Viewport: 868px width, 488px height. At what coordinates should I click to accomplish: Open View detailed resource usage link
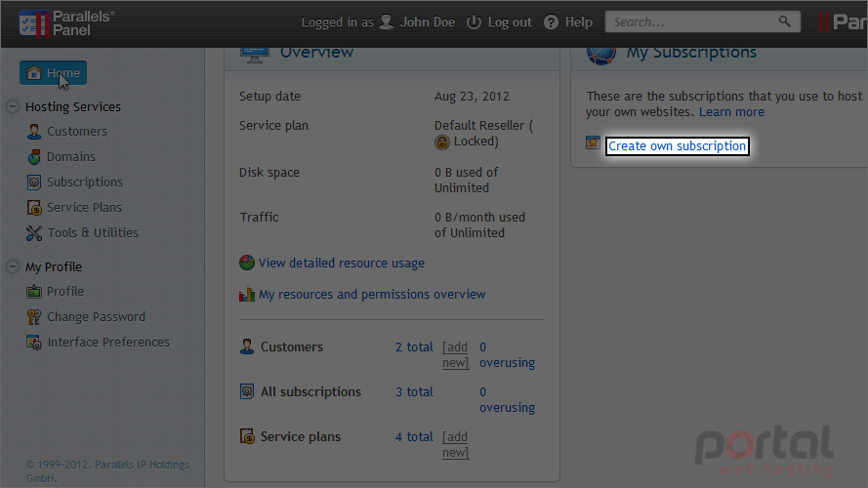[341, 264]
